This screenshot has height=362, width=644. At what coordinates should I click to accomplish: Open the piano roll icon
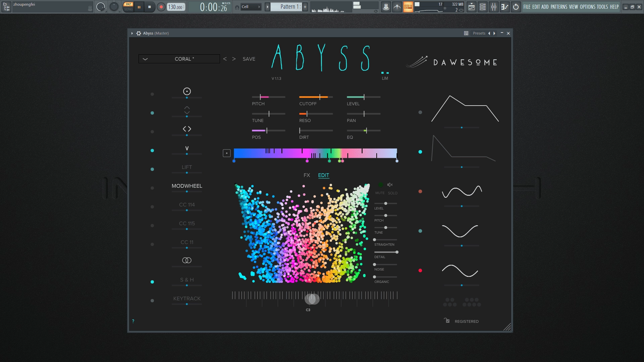505,7
